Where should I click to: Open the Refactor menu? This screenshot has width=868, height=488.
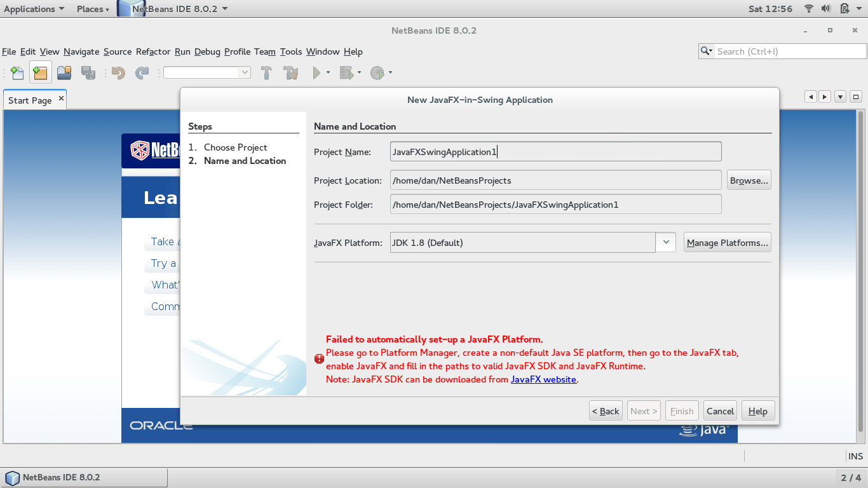click(x=153, y=51)
